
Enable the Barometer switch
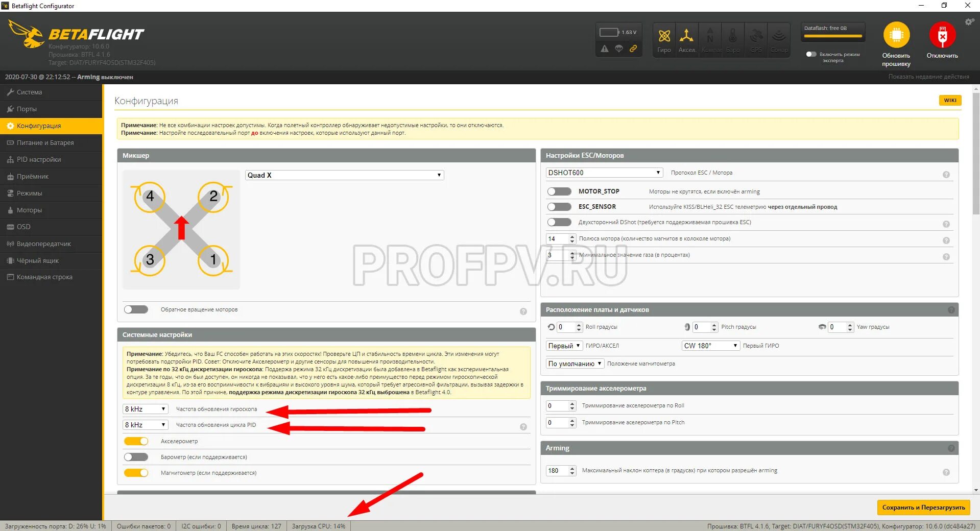[136, 457]
